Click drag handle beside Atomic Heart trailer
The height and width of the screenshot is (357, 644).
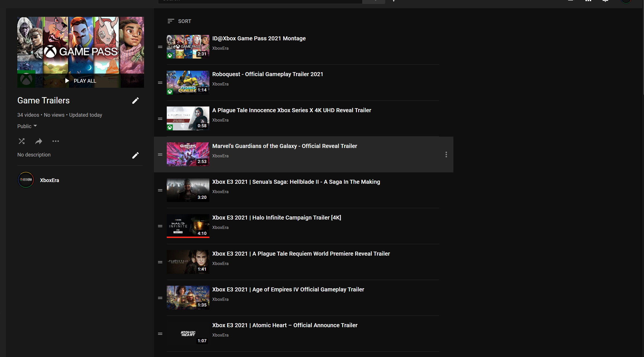click(160, 334)
